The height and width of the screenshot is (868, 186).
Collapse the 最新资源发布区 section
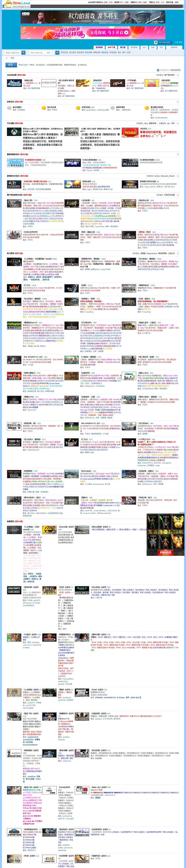point(178,154)
